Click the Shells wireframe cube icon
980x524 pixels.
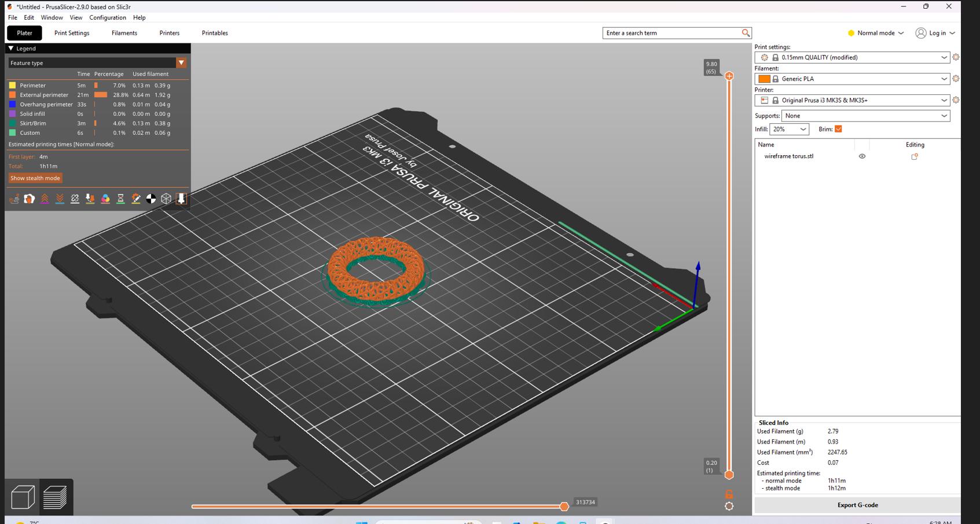coord(166,199)
